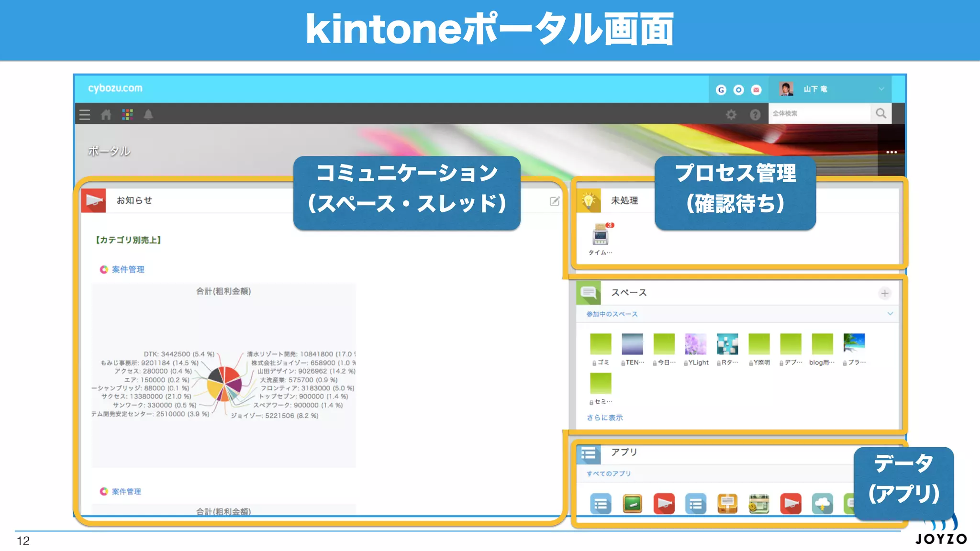The width and height of the screenshot is (980, 551).
Task: Open the settings gear icon
Action: tap(731, 114)
